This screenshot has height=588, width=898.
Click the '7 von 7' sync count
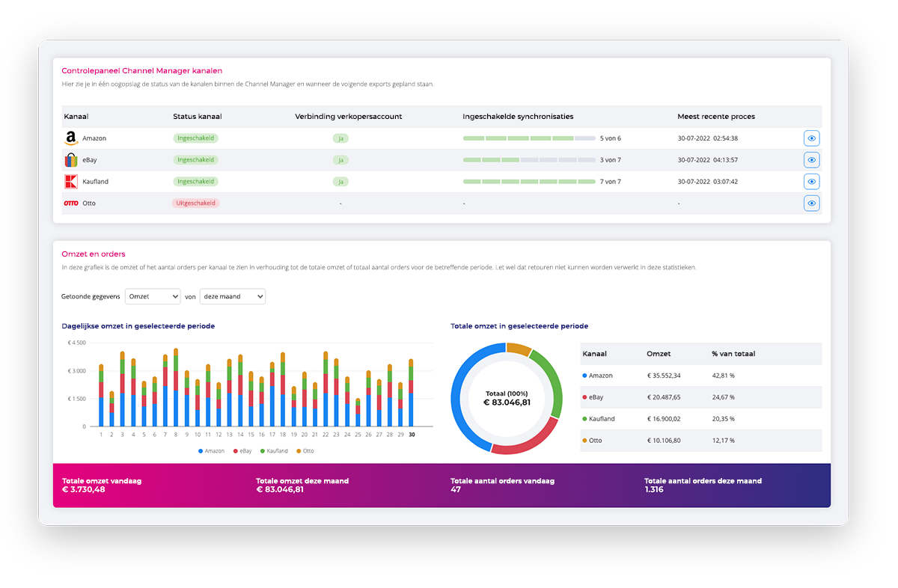(x=611, y=182)
